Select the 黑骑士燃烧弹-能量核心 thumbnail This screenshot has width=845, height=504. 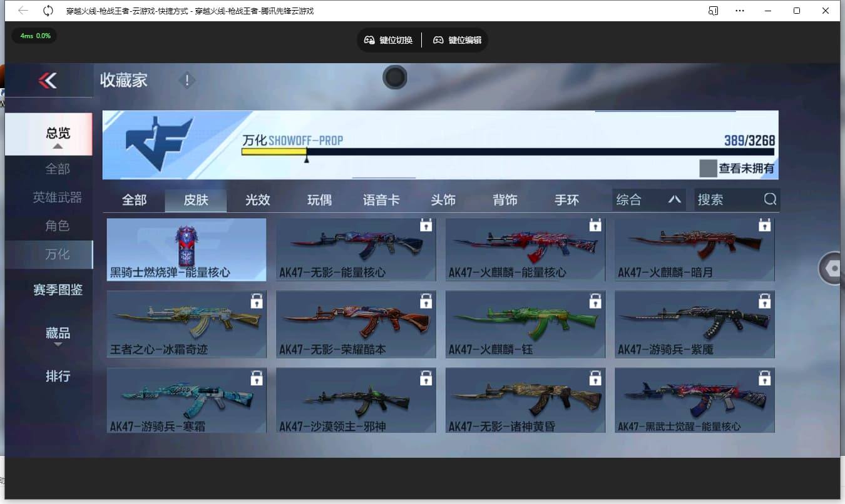186,249
